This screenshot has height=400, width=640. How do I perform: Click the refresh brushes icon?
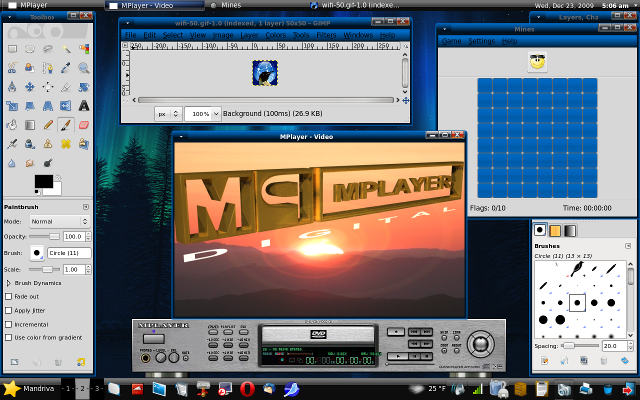(624, 360)
